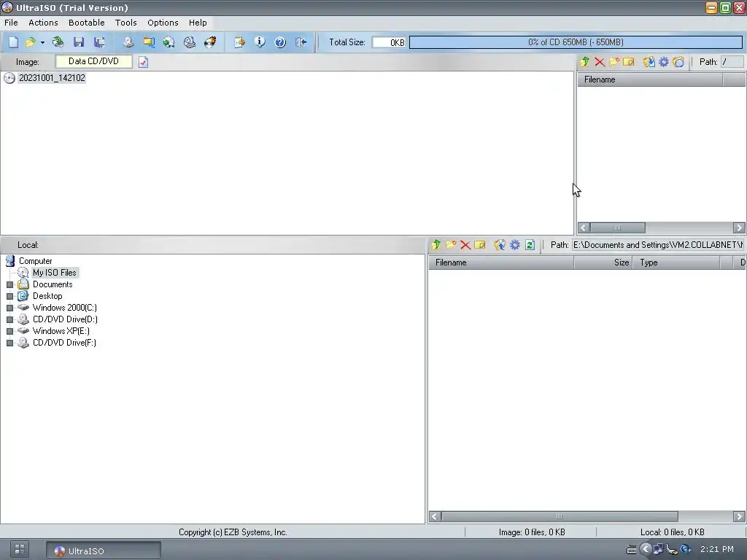Image resolution: width=747 pixels, height=560 pixels.
Task: Click the Add to image icon in local pane
Action: tap(499, 245)
